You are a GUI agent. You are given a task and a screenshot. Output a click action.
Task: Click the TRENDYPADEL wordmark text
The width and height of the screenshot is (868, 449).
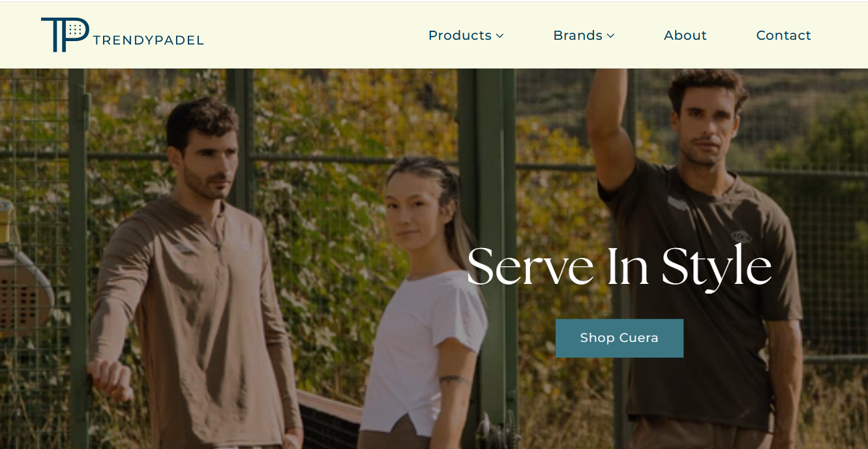coord(149,40)
